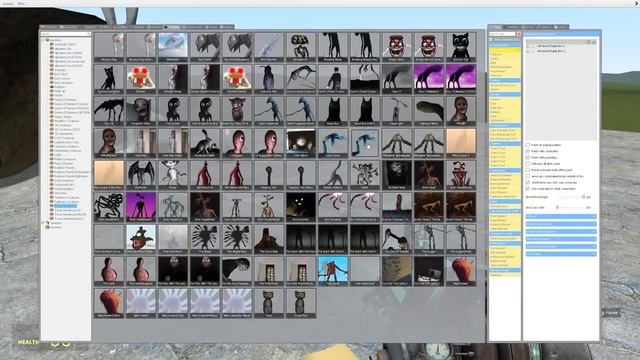
Task: Spawn the dark penguin-shaped figure NPC
Action: point(269,79)
